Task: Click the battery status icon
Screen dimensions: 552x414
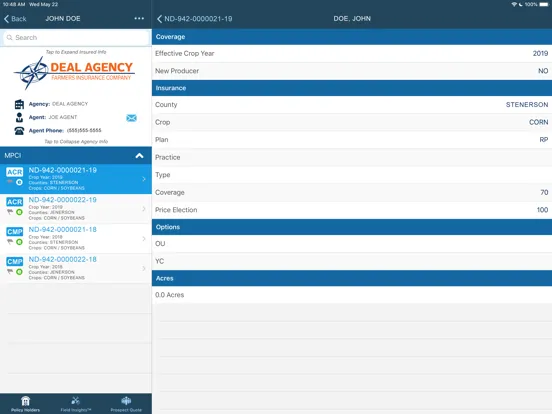Action: click(544, 5)
